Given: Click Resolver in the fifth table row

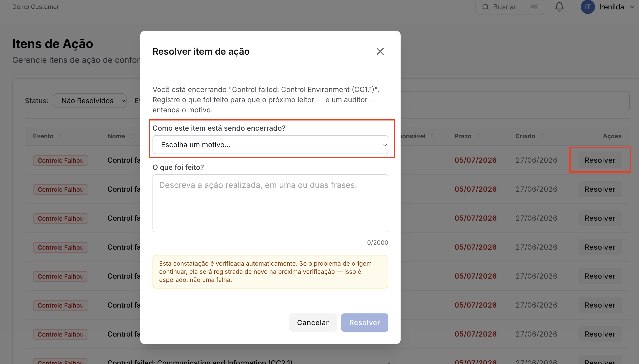Looking at the screenshot, I should tap(600, 276).
